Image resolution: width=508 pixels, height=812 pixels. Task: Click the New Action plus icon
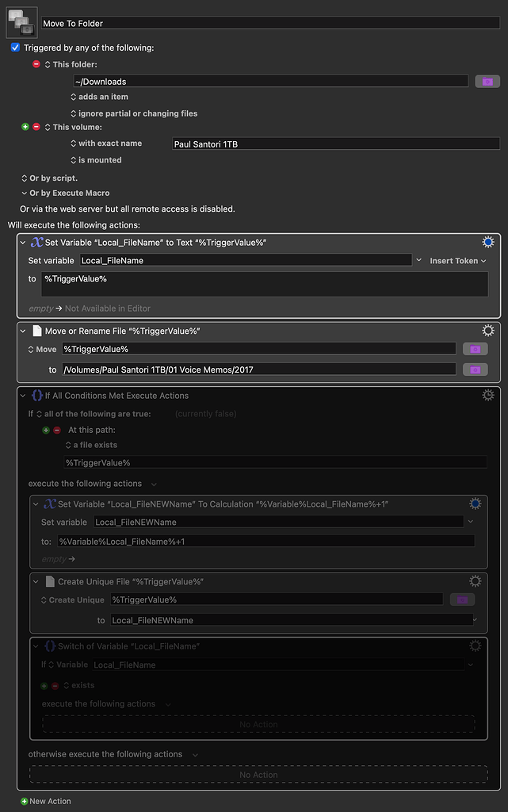[x=24, y=801]
